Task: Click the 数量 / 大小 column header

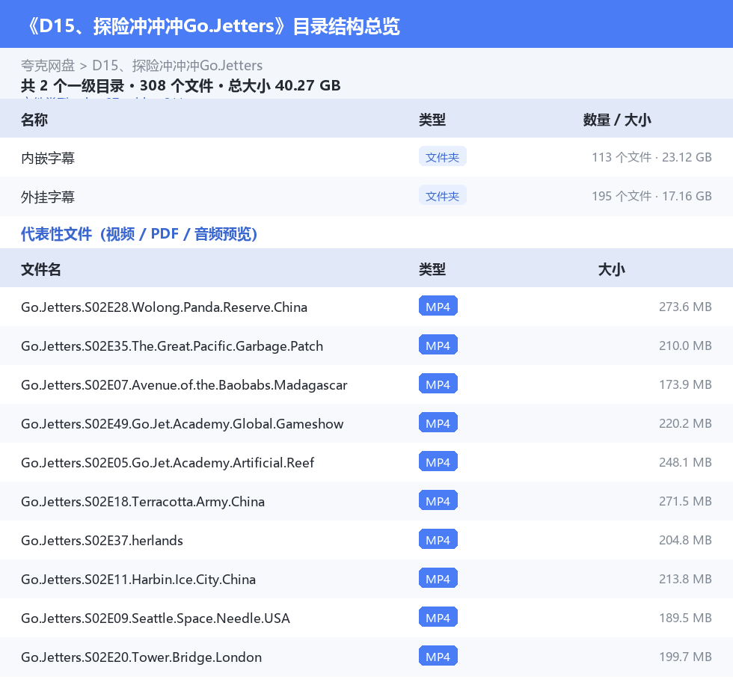Action: pos(616,120)
